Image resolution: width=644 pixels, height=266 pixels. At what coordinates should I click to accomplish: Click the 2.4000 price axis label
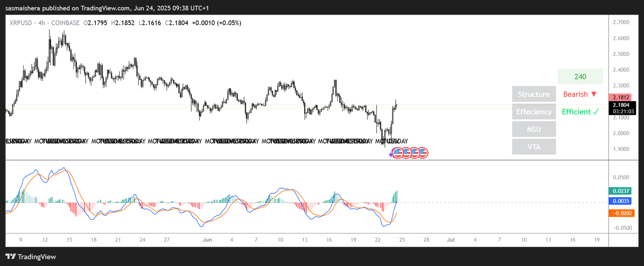(x=621, y=70)
